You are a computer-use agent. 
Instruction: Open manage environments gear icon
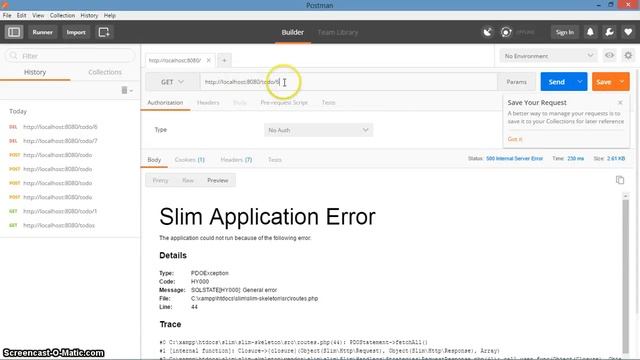click(628, 55)
